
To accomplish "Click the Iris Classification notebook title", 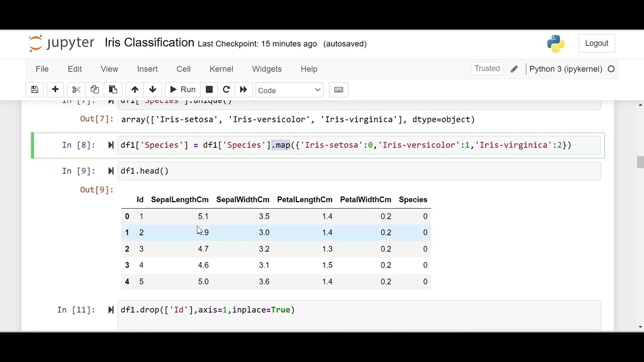I will 149,43.
